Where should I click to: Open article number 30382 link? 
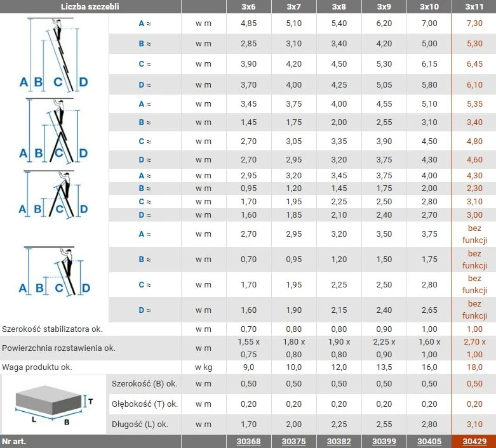point(338,442)
